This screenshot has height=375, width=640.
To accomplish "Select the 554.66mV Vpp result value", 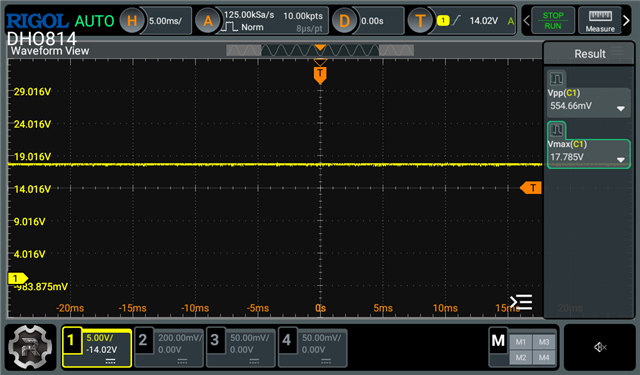I will pos(571,106).
